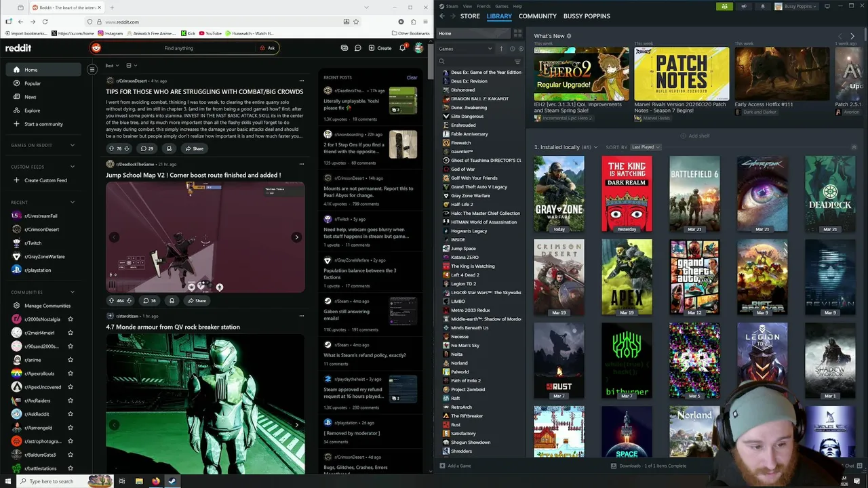Open Cyberpunk cover in Steam library
Image resolution: width=868 pixels, height=488 pixels.
click(x=762, y=194)
